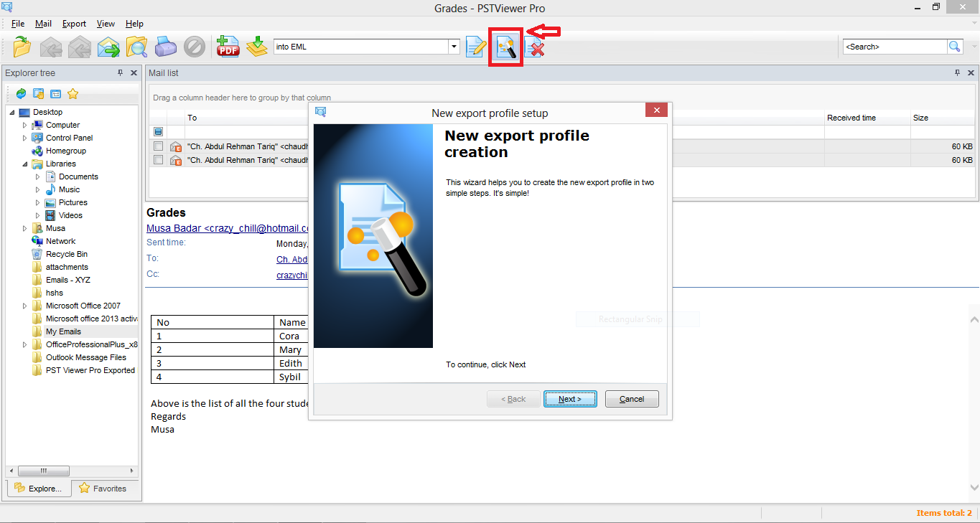This screenshot has width=980, height=523.
Task: Select the PST Viewer Pro Exported folder
Action: [x=90, y=370]
